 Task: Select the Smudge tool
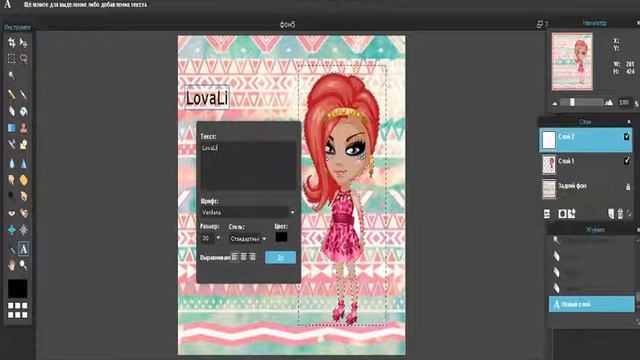[11, 180]
